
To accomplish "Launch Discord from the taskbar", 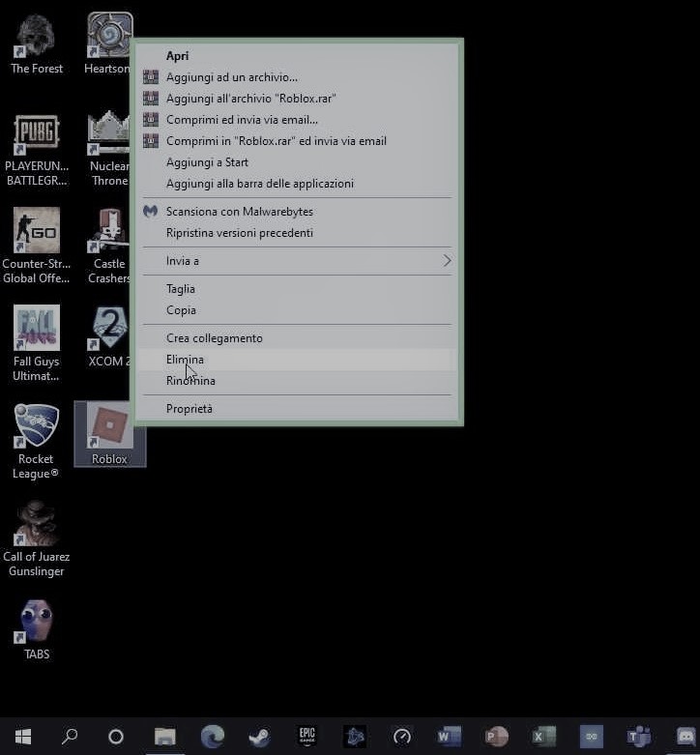I will [685, 737].
